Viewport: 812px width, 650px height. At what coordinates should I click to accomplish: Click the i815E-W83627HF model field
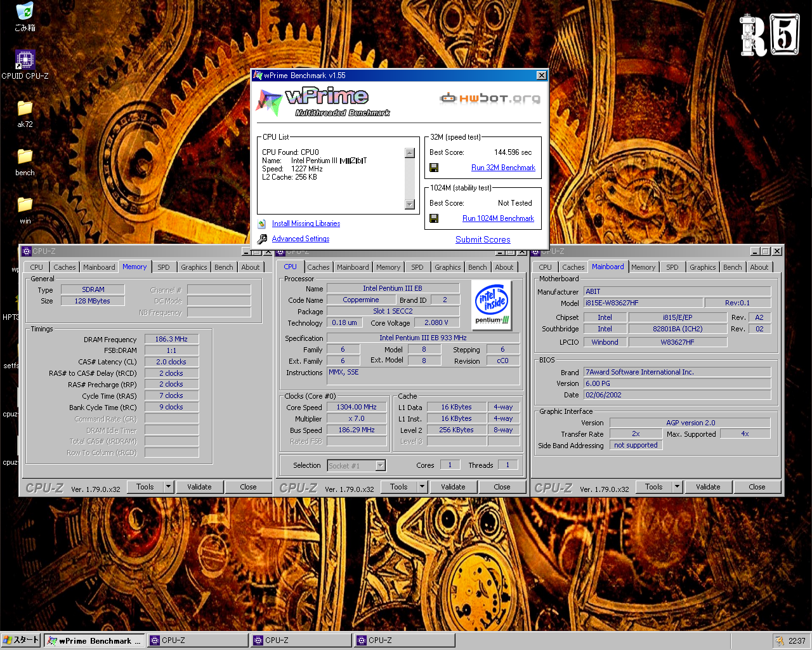(x=644, y=303)
